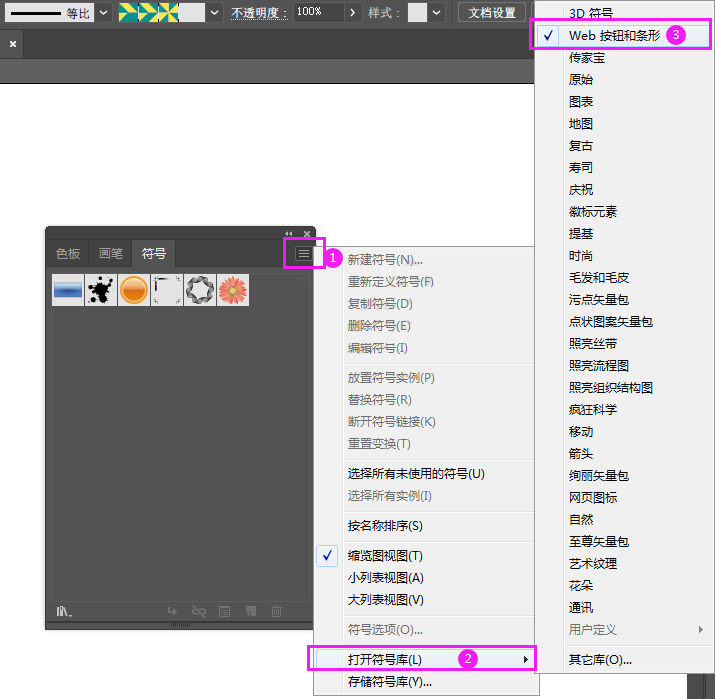Image resolution: width=715 pixels, height=699 pixels.
Task: Click the opacity 100% input field
Action: (318, 12)
